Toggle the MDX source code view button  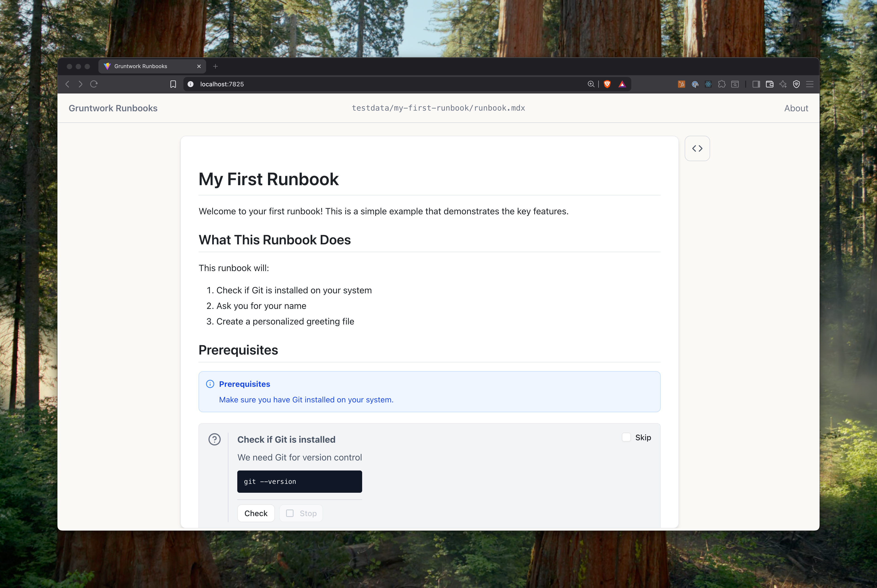pyautogui.click(x=697, y=148)
